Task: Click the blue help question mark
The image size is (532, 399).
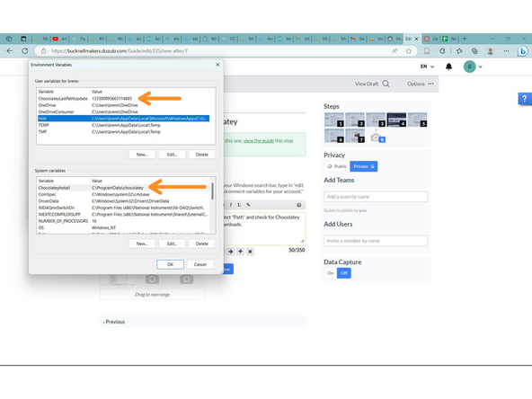Action: 525,99
